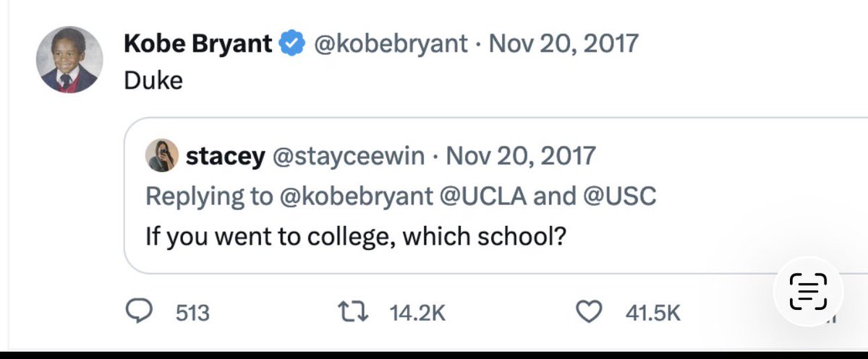Click the 513 replies count
The height and width of the screenshot is (359, 868).
tap(192, 313)
